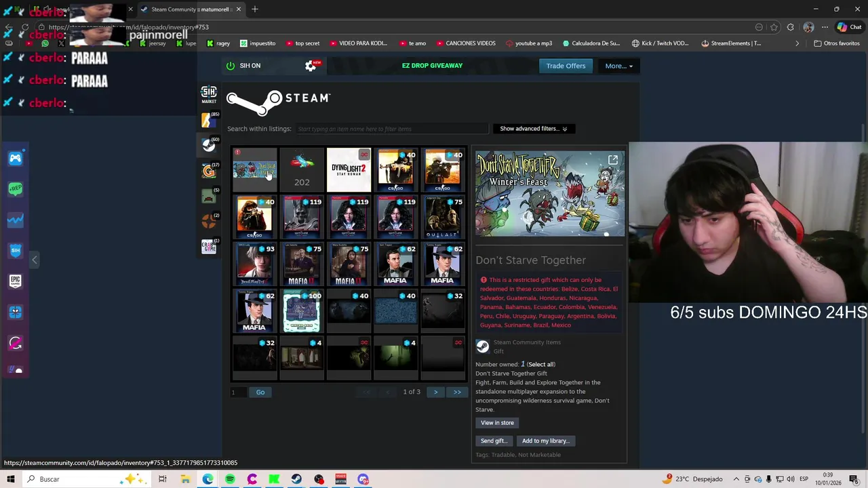Open the Epic Games sidebar icon

tap(16, 281)
